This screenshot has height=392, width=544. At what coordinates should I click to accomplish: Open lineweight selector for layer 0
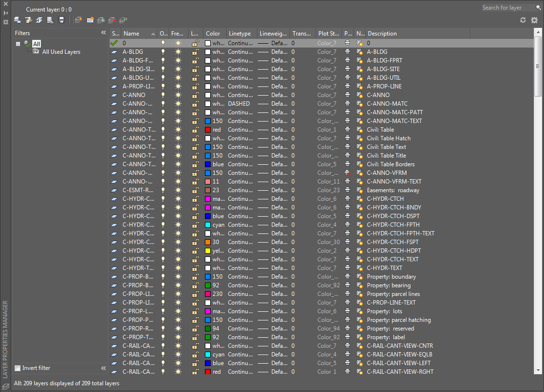point(273,43)
